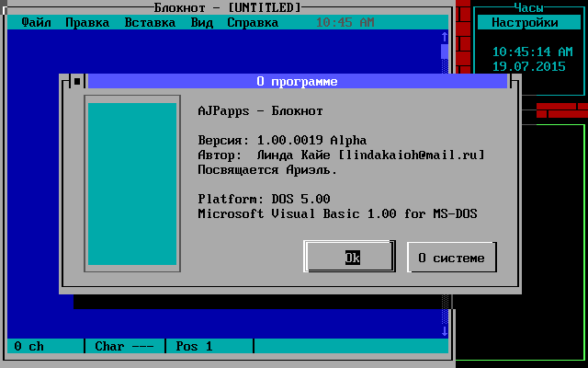Click the О системе button

point(451,258)
